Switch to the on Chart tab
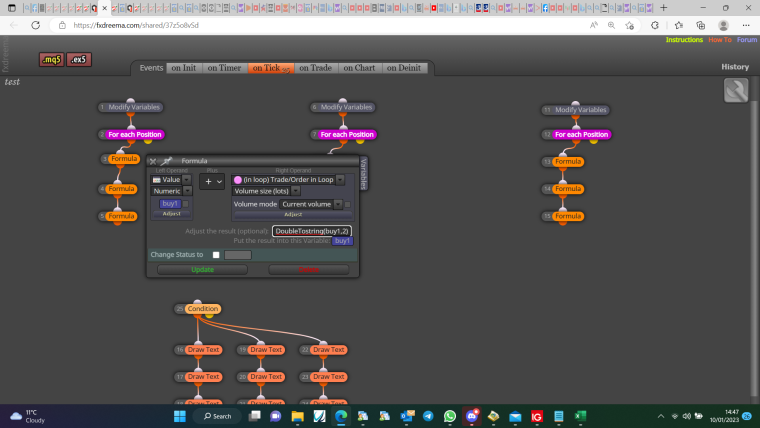 [x=359, y=68]
